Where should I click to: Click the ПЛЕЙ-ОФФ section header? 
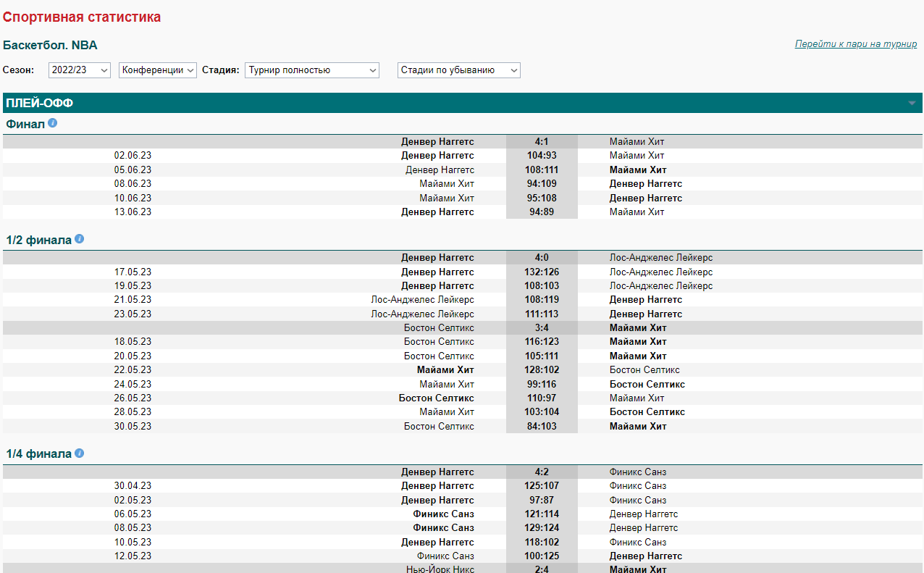point(462,103)
